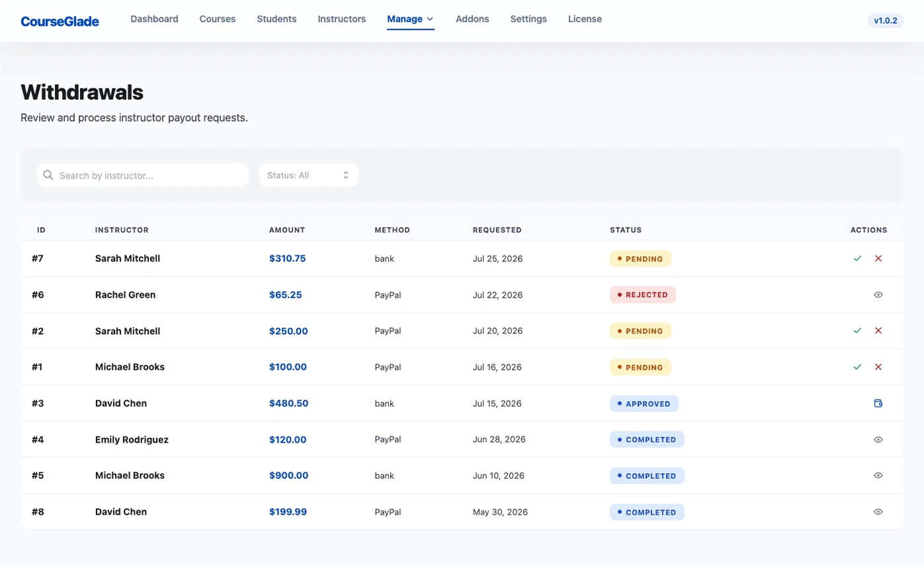Click the Completed badge for request #5
The image size is (924, 565).
coord(647,476)
